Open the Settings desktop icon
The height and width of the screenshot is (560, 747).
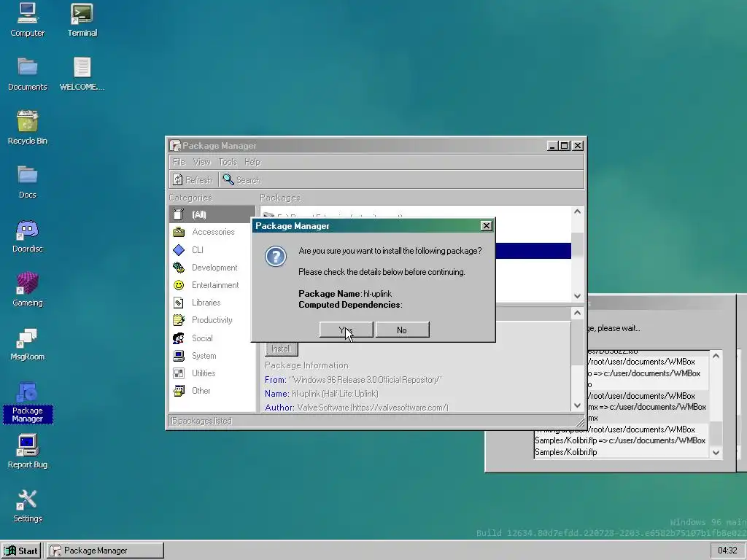(x=27, y=506)
